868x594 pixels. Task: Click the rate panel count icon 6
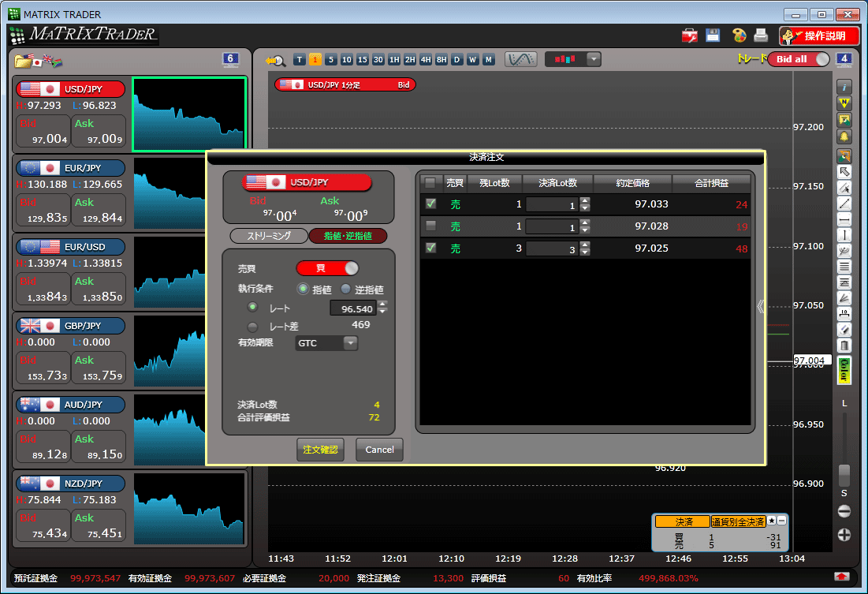click(x=231, y=59)
